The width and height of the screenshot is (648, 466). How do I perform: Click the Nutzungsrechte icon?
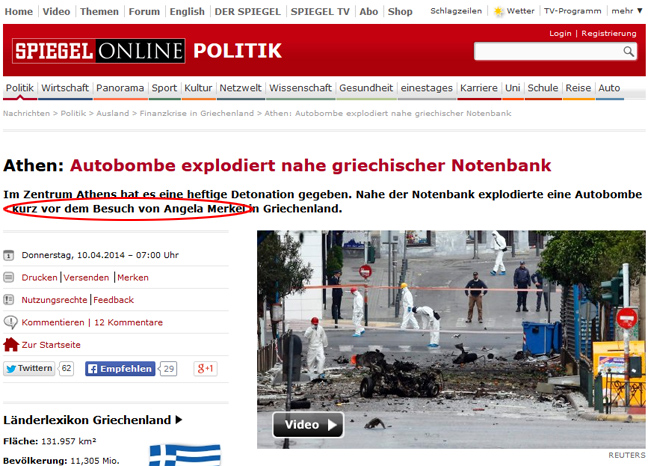click(9, 300)
